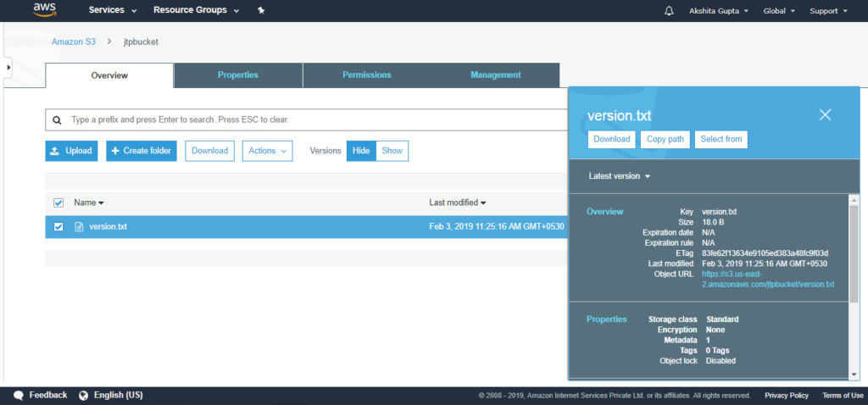Click the language globe icon
Image resolution: width=868 pixels, height=405 pixels.
click(84, 395)
